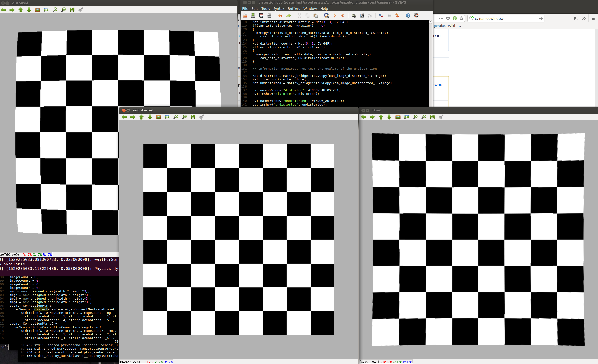Viewport: 598px width, 364px height.
Task: Zoom out in the undistorted image window
Action: click(x=184, y=117)
